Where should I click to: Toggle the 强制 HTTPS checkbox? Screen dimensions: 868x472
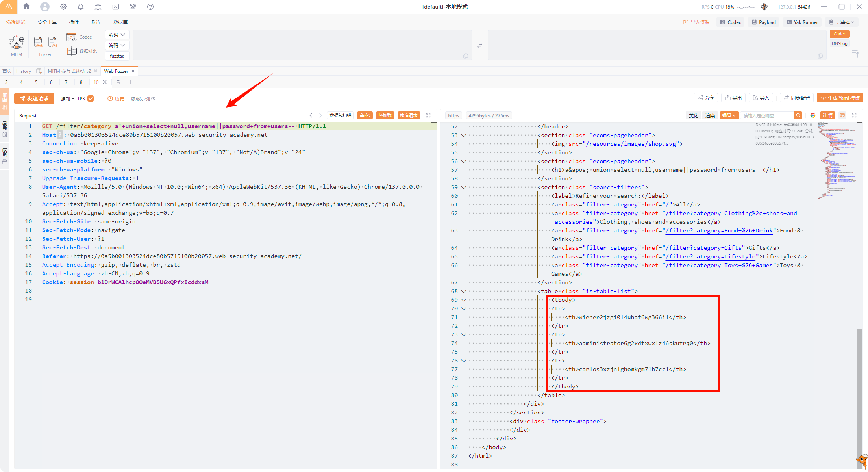(91, 98)
